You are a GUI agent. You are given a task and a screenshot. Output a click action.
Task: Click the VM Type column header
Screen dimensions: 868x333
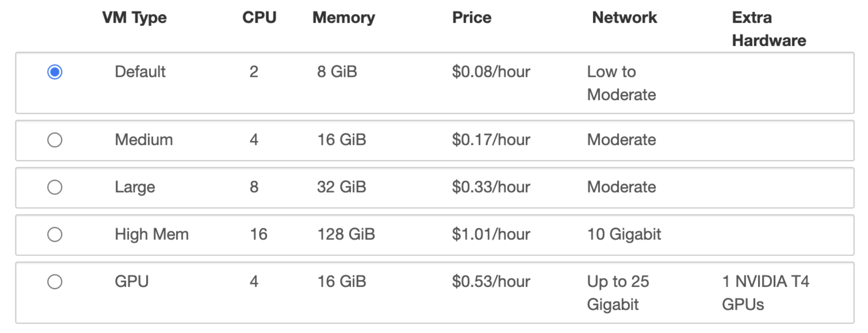click(x=134, y=18)
